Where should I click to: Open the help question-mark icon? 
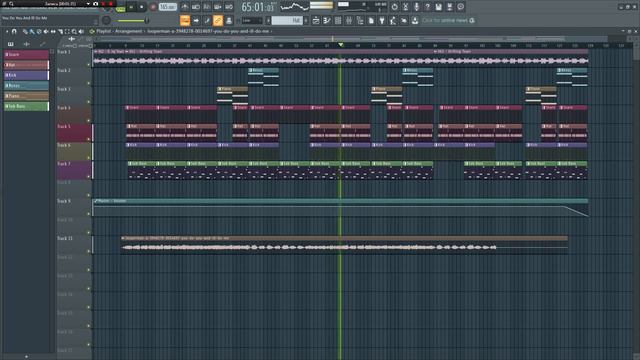click(428, 7)
